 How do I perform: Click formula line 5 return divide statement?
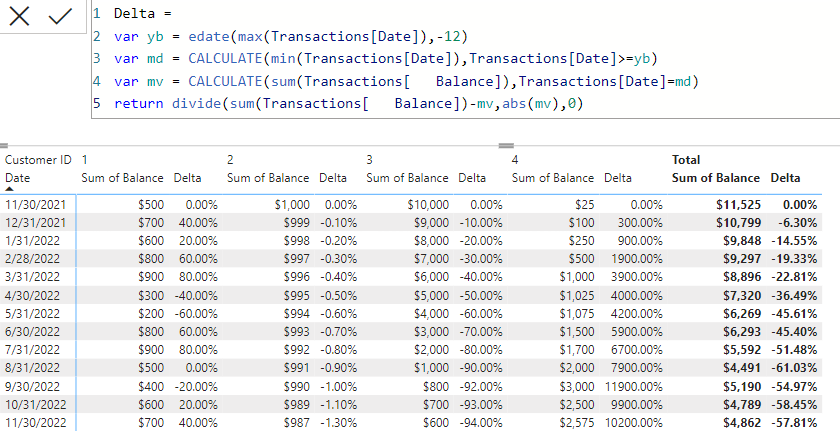click(348, 103)
